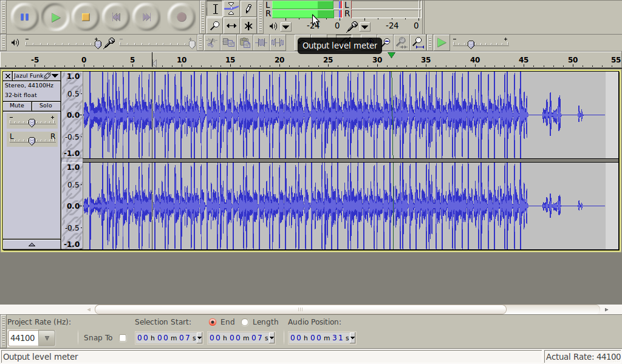Choose the Draw pencil tool
This screenshot has width=622, height=364.
pos(248,8)
